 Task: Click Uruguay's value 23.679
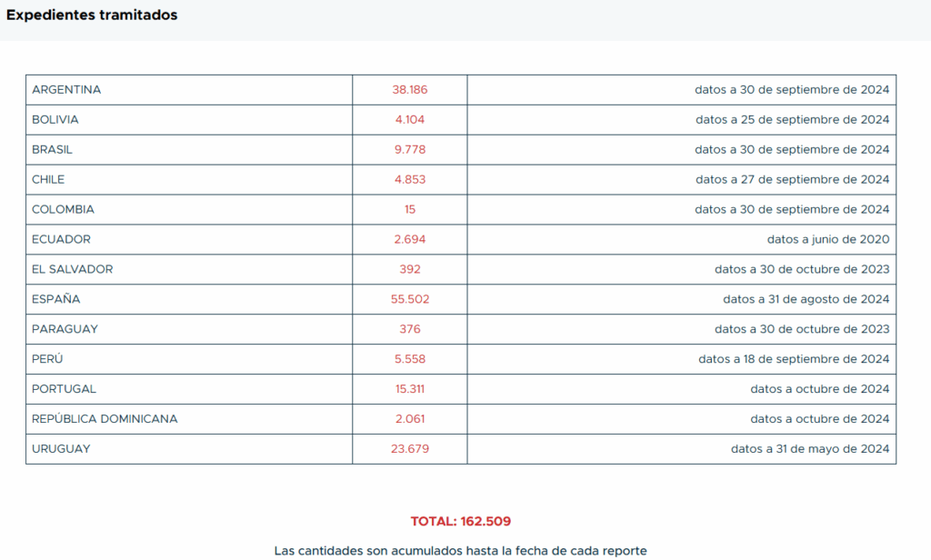point(410,449)
